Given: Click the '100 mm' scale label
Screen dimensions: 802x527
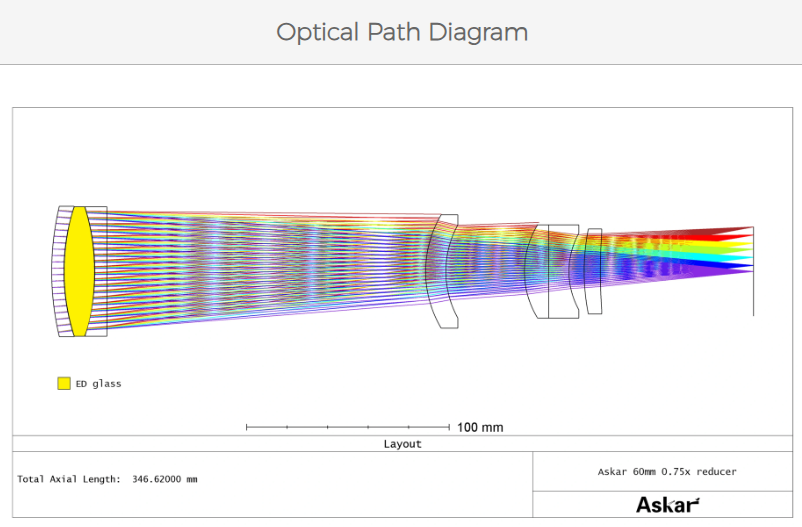Looking at the screenshot, I should coord(480,428).
